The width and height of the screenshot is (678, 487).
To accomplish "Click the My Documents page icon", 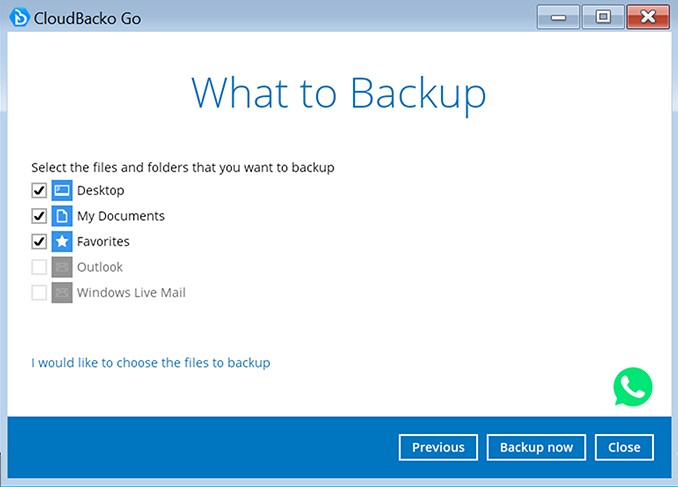I will 62,216.
